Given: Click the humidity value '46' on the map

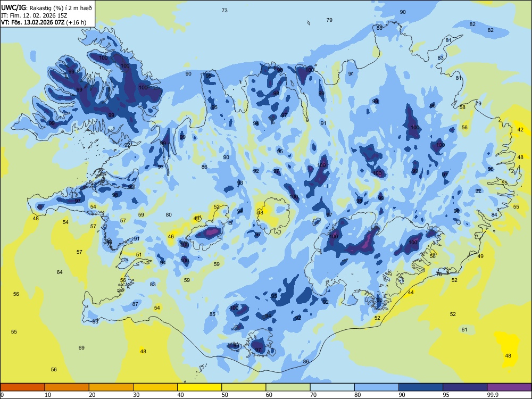Looking at the screenshot, I should click(171, 237).
